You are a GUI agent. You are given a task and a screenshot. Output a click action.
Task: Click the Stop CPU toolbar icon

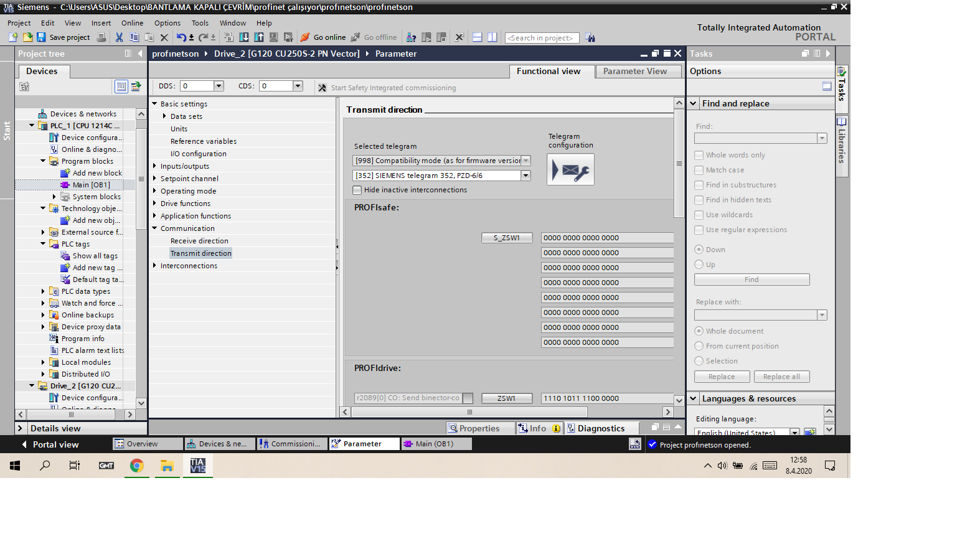[441, 37]
